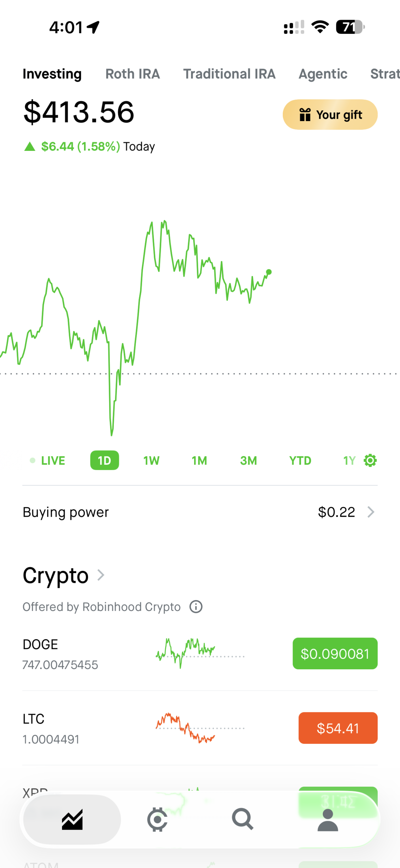Open account profile person icon
Viewport: 400px width, 868px height.
(328, 820)
